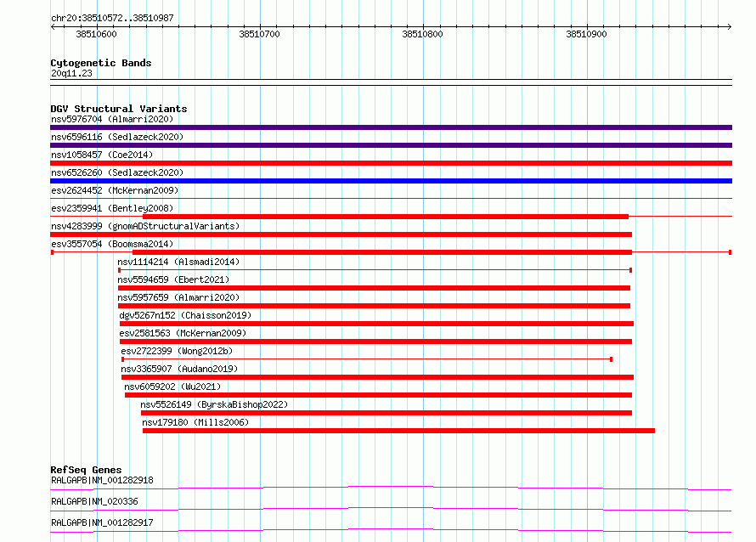Select the nsv6596116 (Sedlazeck2020) purple bar

coord(391,145)
